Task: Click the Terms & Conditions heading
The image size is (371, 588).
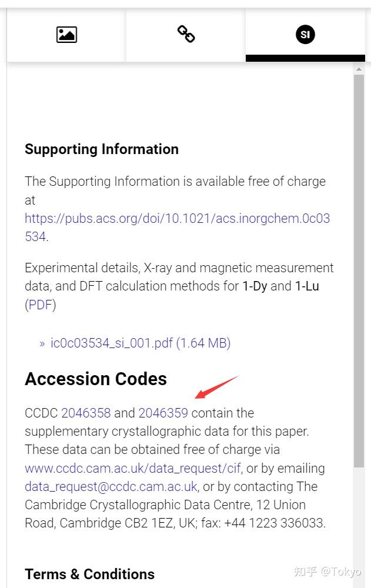Action: point(89,574)
